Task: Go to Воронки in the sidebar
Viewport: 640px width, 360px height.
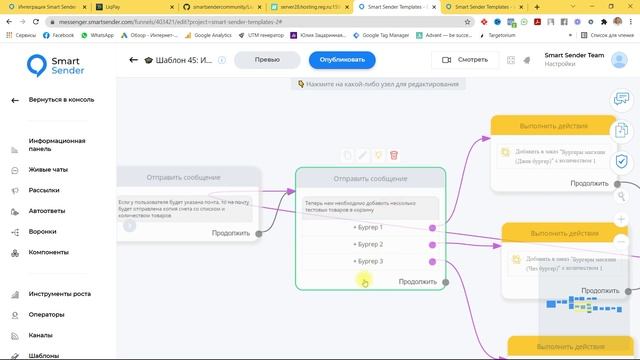Action: pos(42,231)
